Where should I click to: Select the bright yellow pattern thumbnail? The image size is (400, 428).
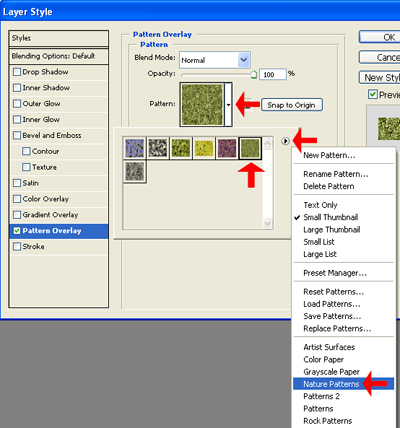click(x=204, y=148)
